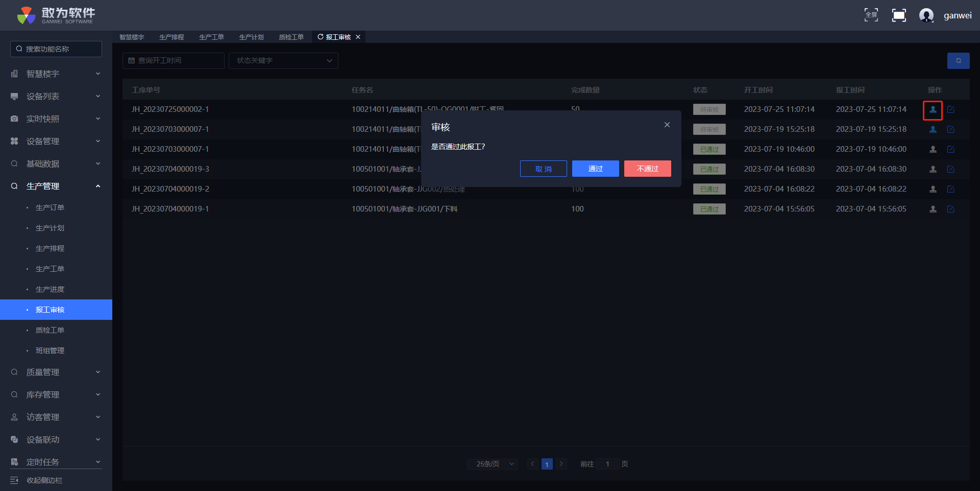The height and width of the screenshot is (491, 980).
Task: Select 报工审核 in the sidebar
Action: [56, 310]
